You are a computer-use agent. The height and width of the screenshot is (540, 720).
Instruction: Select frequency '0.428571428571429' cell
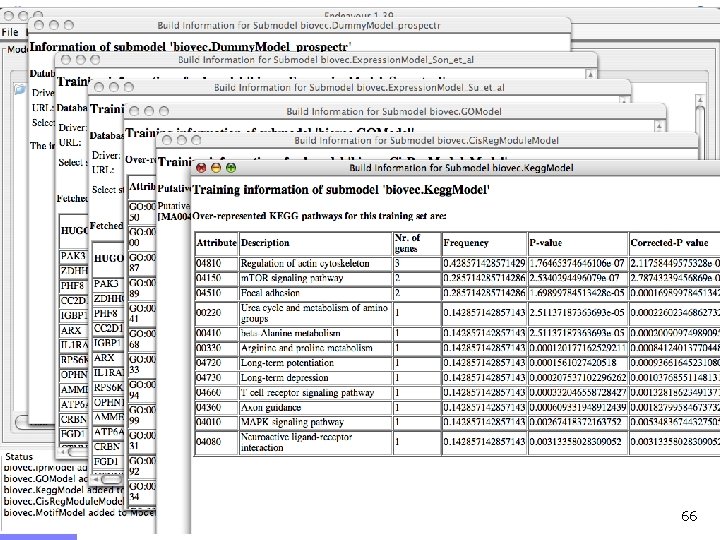coord(484,264)
